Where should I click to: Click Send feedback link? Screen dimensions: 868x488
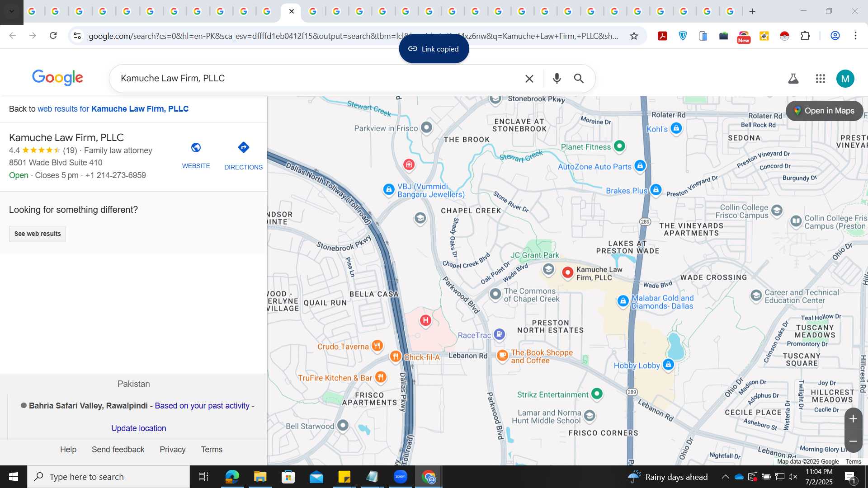tap(118, 450)
